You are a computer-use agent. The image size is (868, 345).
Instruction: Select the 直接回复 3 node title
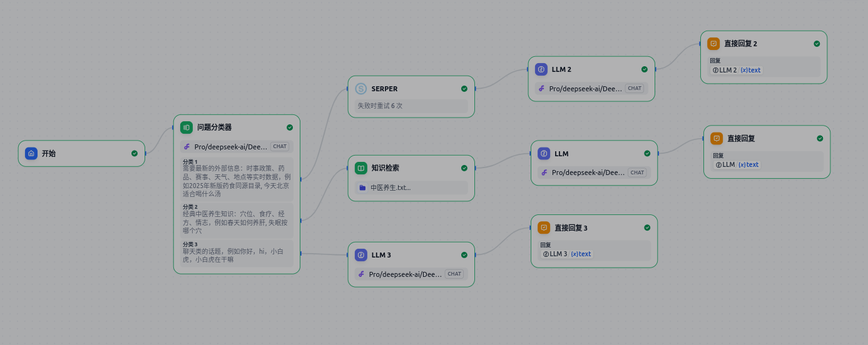(571, 228)
